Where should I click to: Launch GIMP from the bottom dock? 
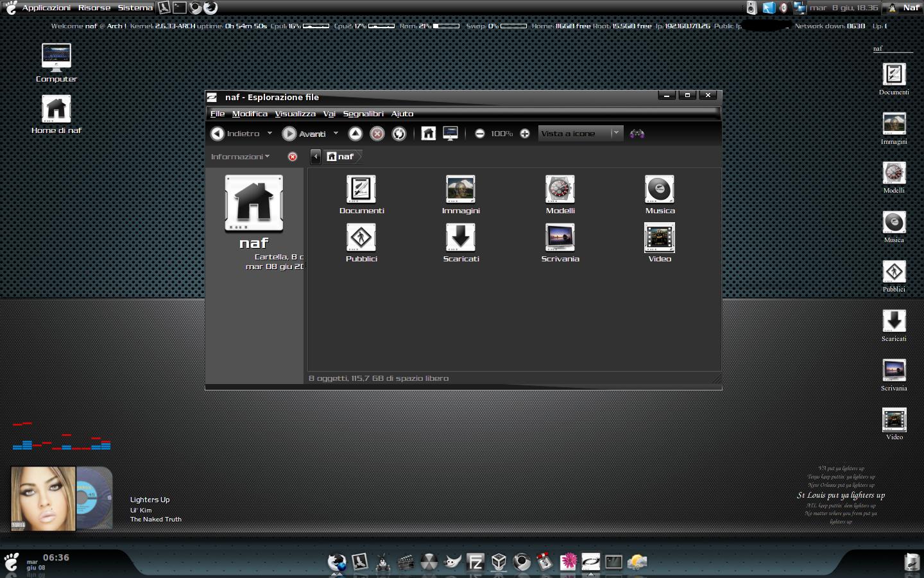(x=452, y=562)
